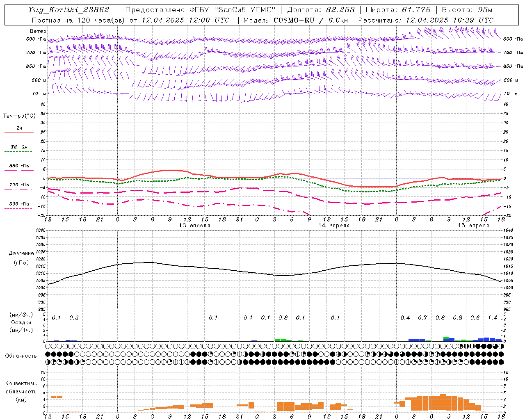Click the forecast start text 12.04.2025 12:00 UTC
This screenshot has height=420, width=525.
(x=185, y=20)
